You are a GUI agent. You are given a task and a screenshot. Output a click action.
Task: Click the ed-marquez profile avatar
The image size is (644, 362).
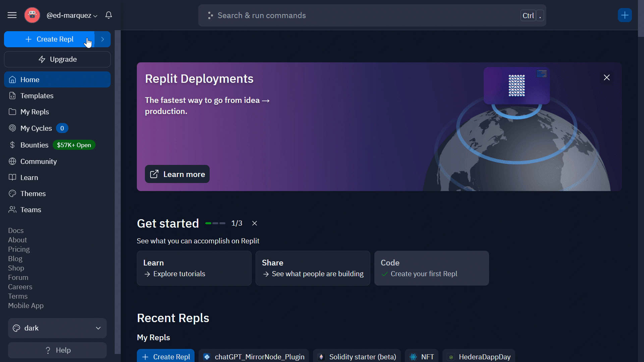pos(32,15)
